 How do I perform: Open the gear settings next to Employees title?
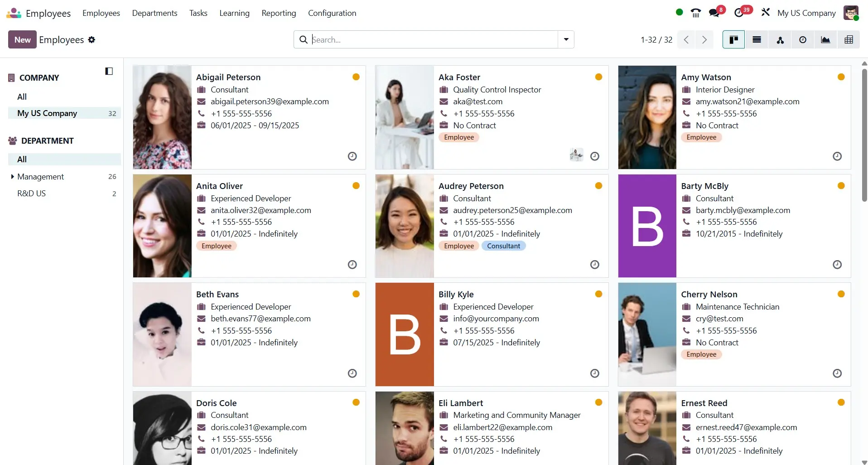pyautogui.click(x=92, y=40)
